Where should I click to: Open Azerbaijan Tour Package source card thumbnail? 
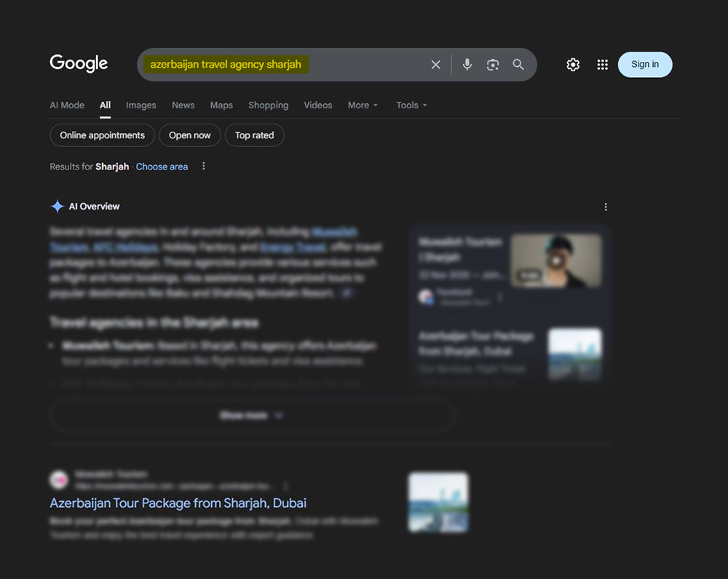tap(575, 354)
